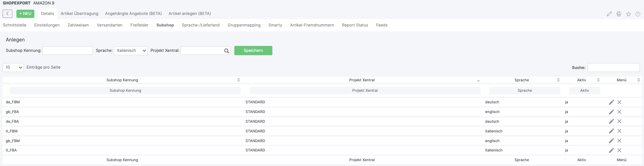The image size is (644, 166).
Task: Edit the it_FBM subshop entry
Action: tap(611, 131)
